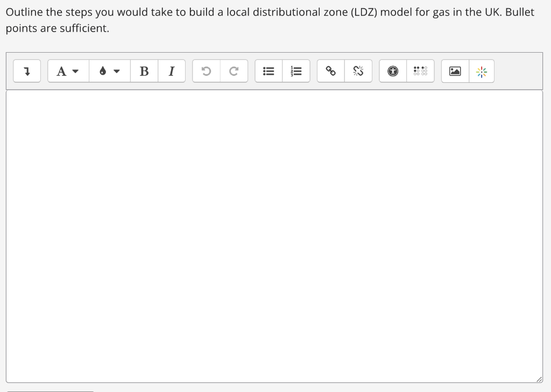The image size is (551, 392).
Task: Click the colorful asterisk toolbar icon
Action: tap(482, 70)
